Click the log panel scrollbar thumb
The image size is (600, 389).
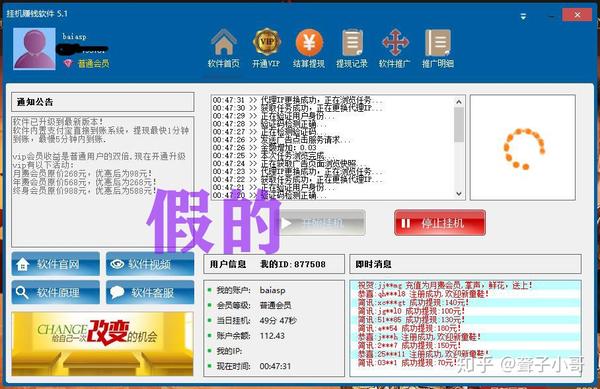pyautogui.click(x=459, y=125)
